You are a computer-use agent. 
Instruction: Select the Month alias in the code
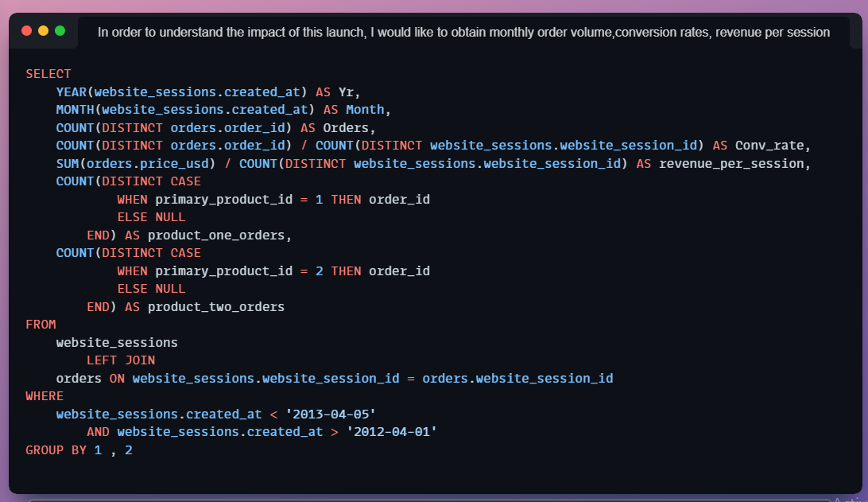pos(365,109)
